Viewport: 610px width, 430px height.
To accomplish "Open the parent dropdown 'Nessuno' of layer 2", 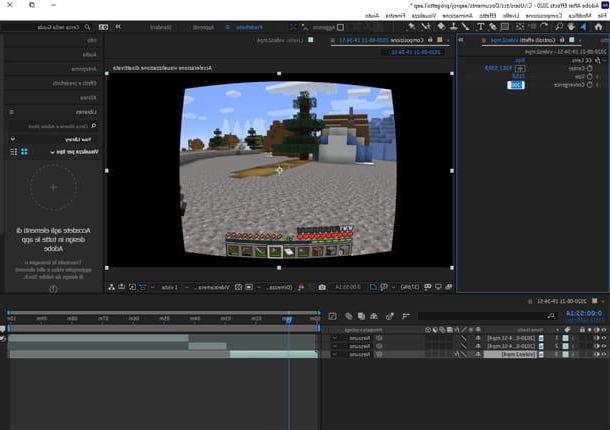I will pos(353,346).
